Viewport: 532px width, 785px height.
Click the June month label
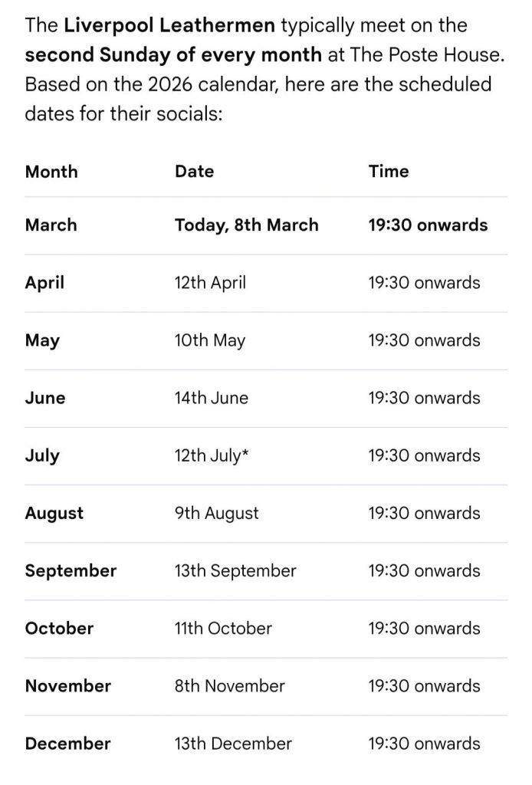[45, 398]
